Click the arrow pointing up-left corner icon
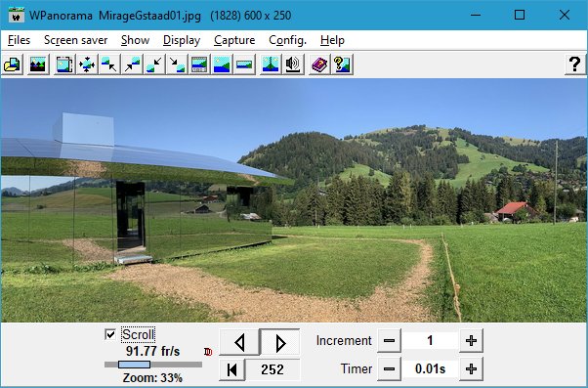The width and height of the screenshot is (588, 388). coord(109,65)
